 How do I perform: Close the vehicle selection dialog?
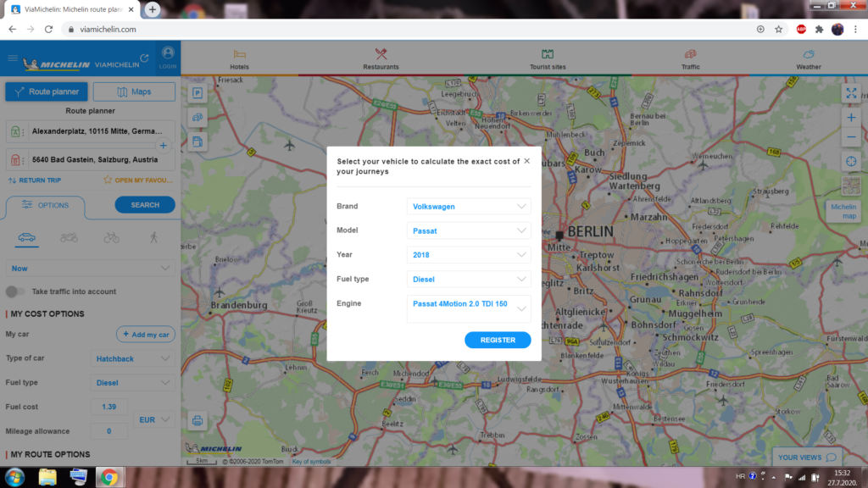point(526,160)
